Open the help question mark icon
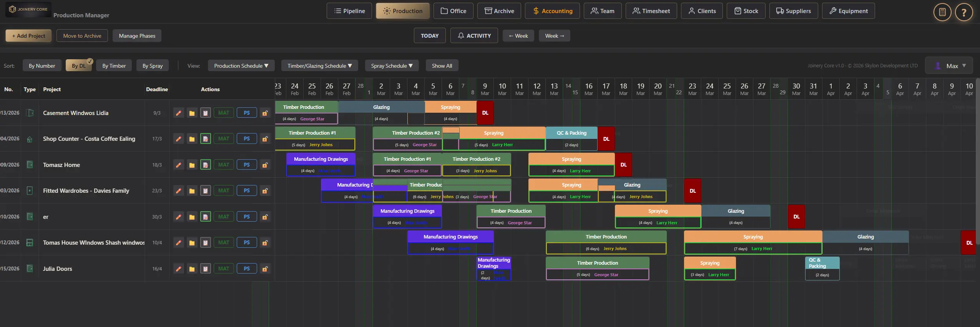980x327 pixels. pyautogui.click(x=963, y=12)
